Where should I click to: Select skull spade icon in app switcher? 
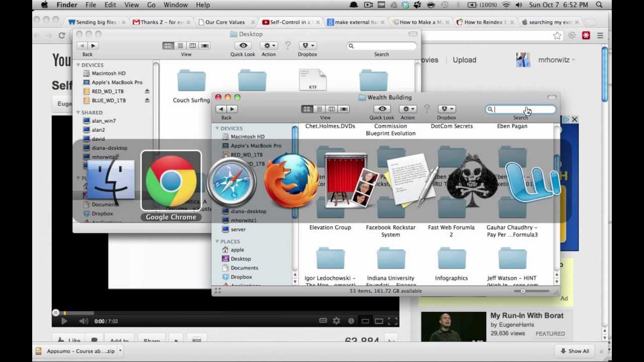tap(472, 181)
